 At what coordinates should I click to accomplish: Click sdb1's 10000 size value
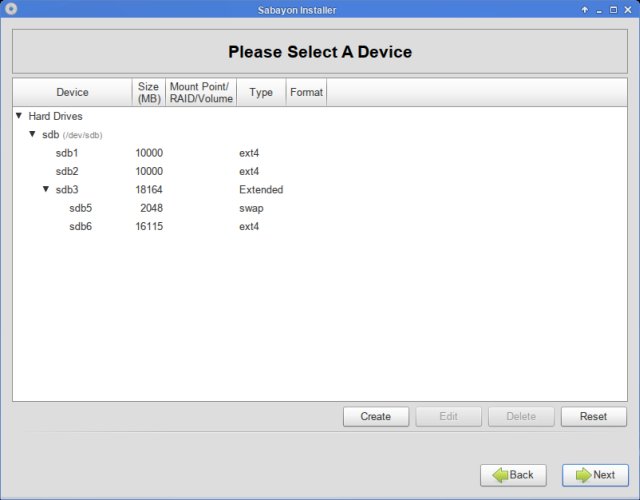pos(149,153)
